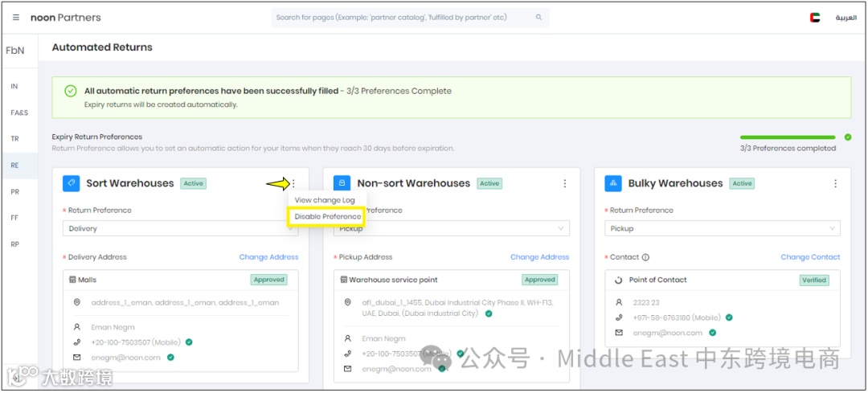Click the Expiry Return Preferences label
The image size is (868, 393).
[97, 137]
